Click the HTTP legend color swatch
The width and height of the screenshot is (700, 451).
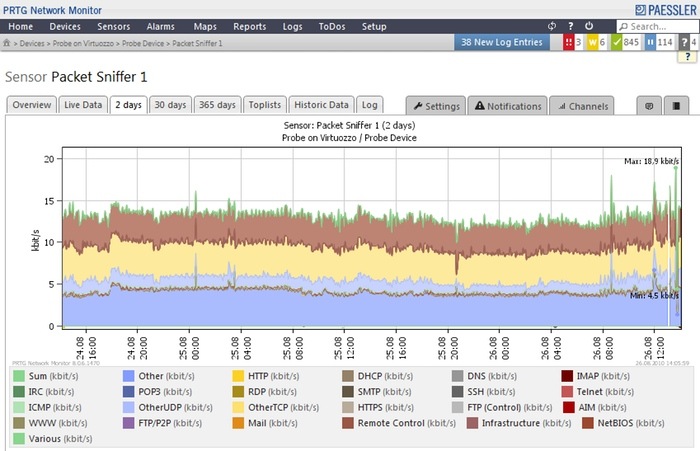click(238, 376)
